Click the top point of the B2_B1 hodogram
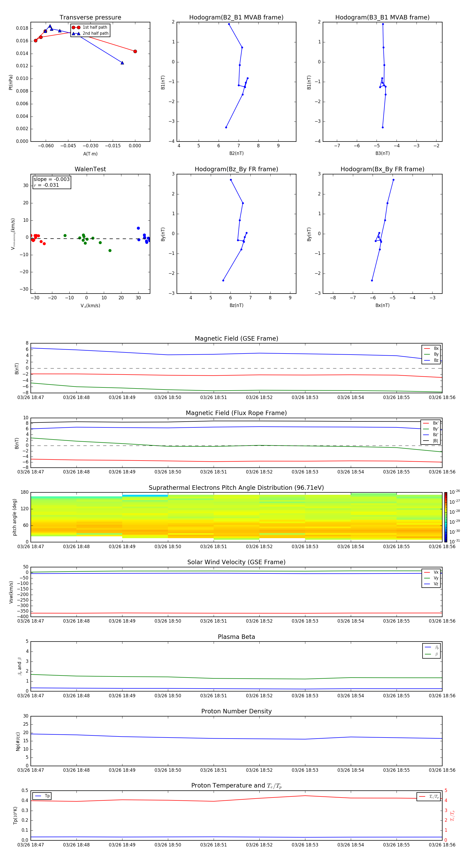The height and width of the screenshot is (868, 473). pos(229,24)
